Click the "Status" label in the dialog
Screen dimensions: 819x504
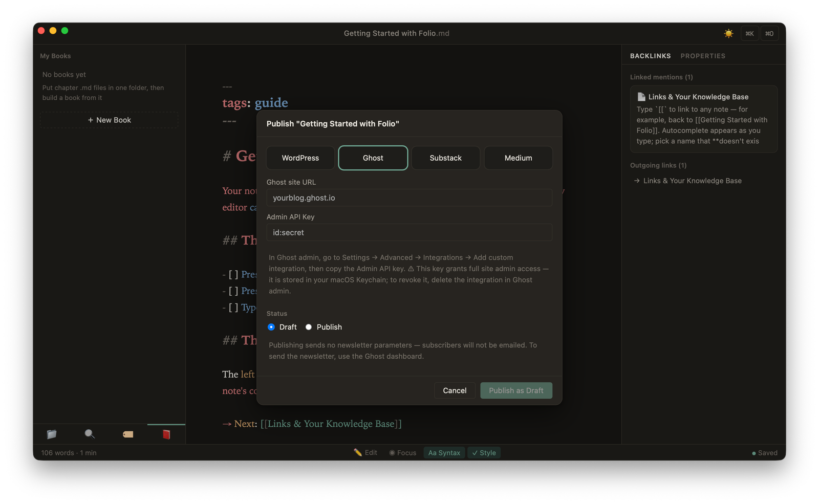pyautogui.click(x=277, y=313)
